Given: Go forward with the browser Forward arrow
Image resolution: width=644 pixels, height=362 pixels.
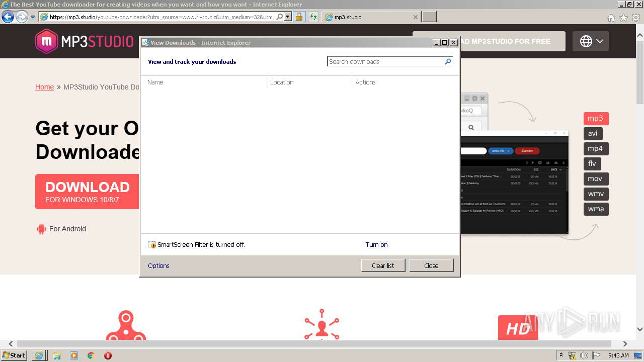Looking at the screenshot, I should click(x=22, y=17).
